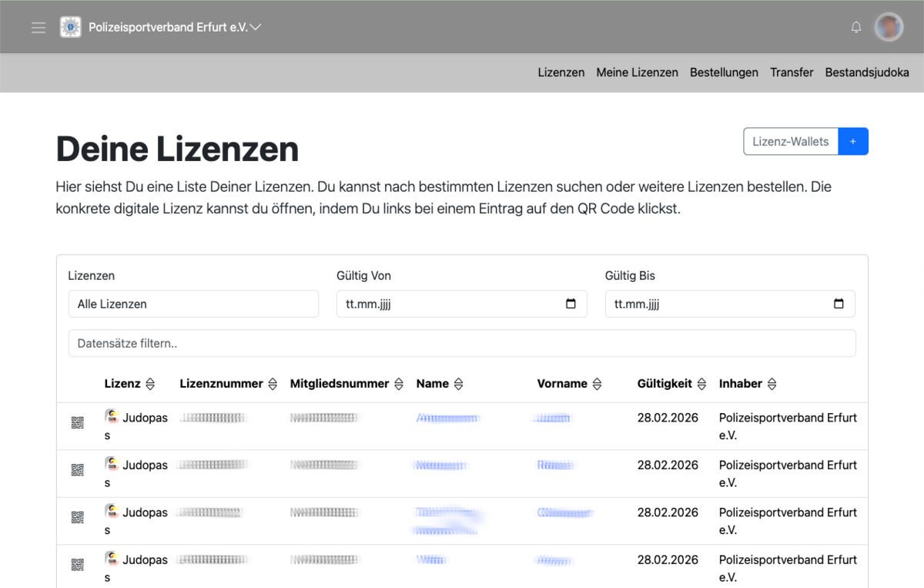Screen dimensions: 924x588
Task: Expand the Polizeisportverband Erfurt organization dropdown
Action: [256, 28]
